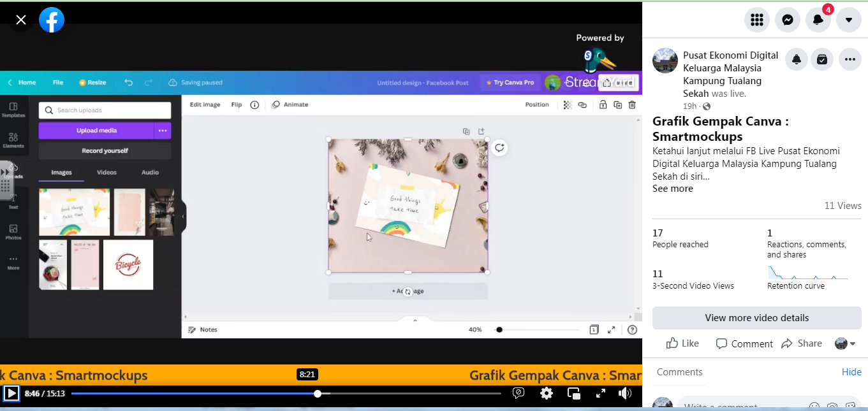The image size is (868, 411).
Task: Open Messenger chats
Action: point(788,20)
